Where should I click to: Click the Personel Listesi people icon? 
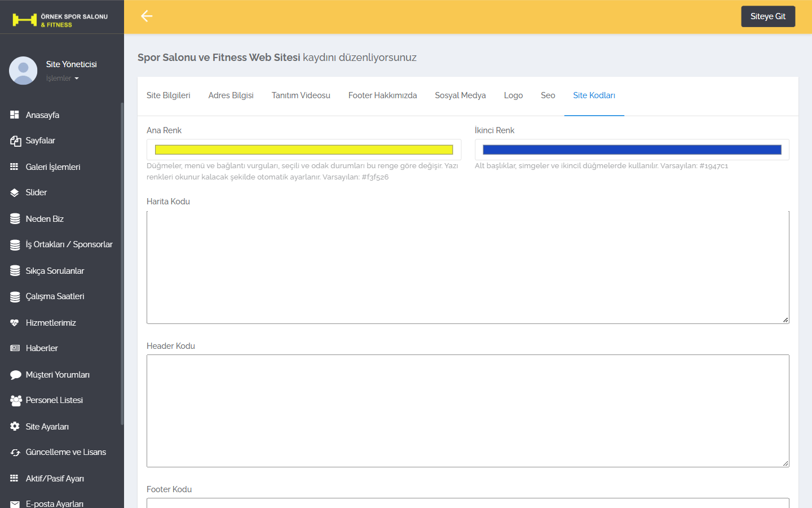click(x=16, y=400)
